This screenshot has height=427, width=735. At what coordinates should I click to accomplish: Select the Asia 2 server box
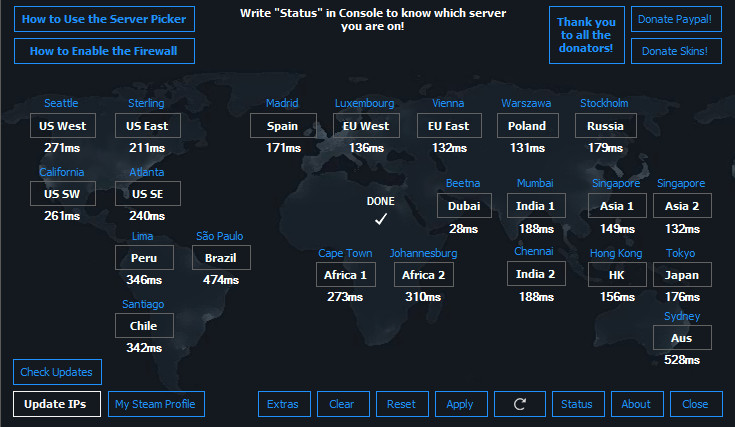coord(682,206)
